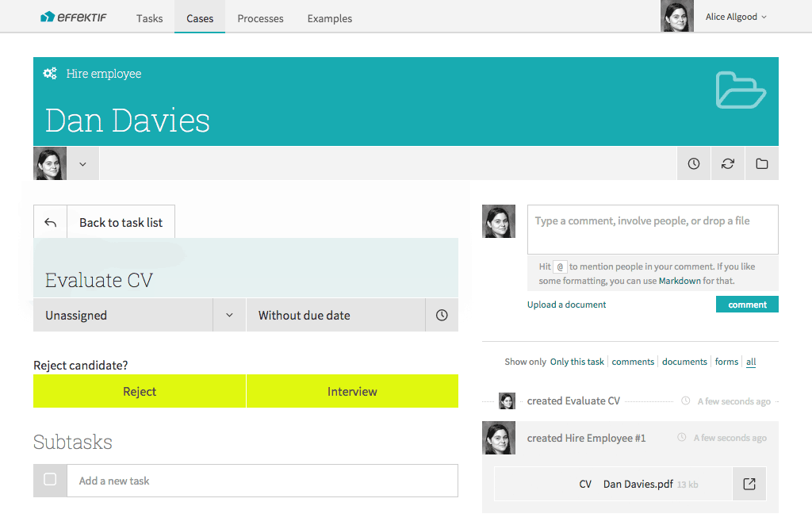The height and width of the screenshot is (529, 812).
Task: Click the clock icon beside created Hire Employee #1
Action: [x=681, y=437]
